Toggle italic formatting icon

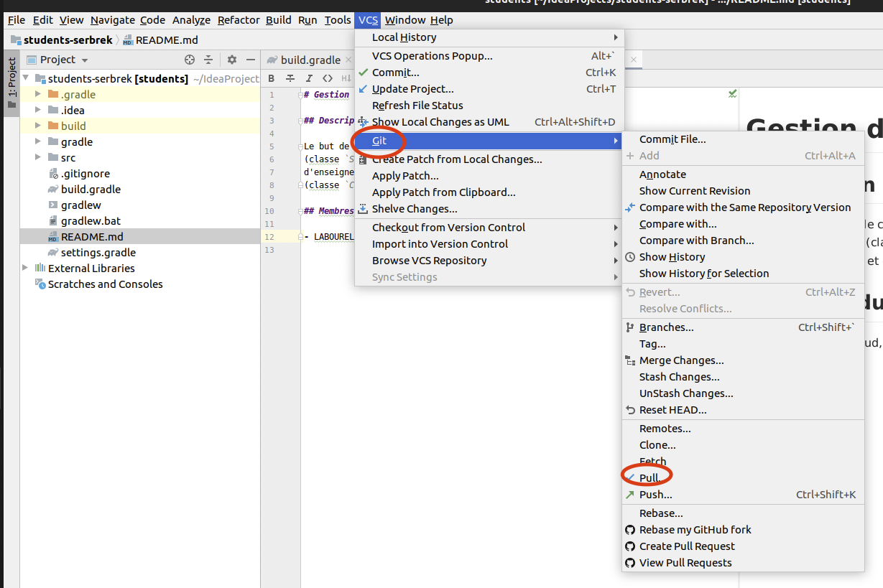tap(309, 78)
